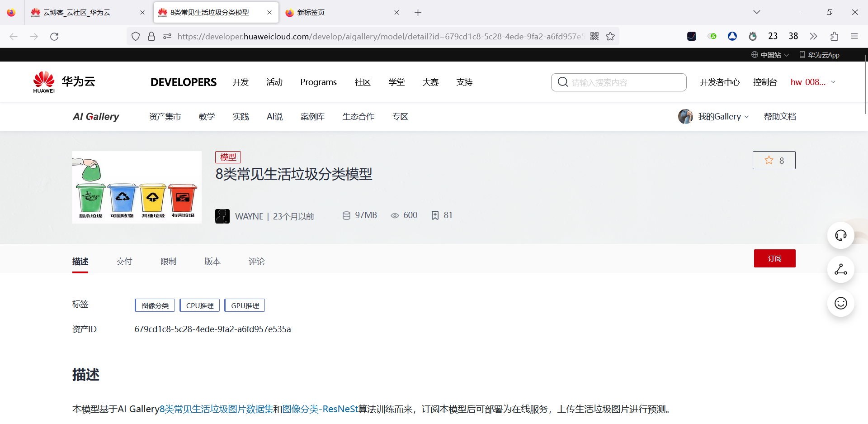The width and height of the screenshot is (868, 424).
Task: Toggle tracking protection shield in address bar
Action: pos(135,36)
